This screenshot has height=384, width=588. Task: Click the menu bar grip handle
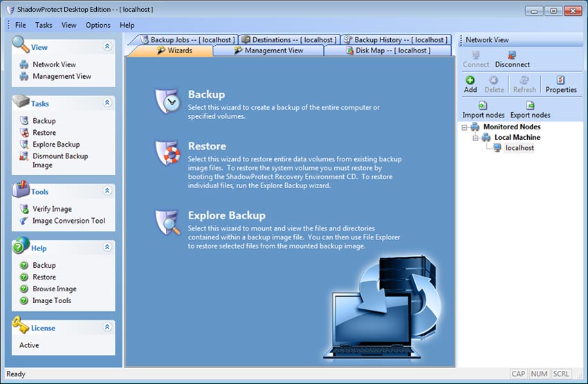pos(9,25)
